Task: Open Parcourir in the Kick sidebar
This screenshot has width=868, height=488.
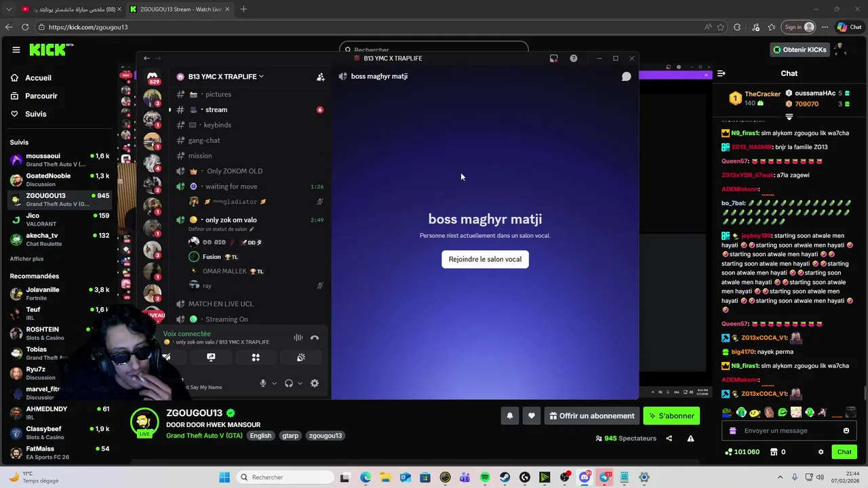Action: pos(41,96)
